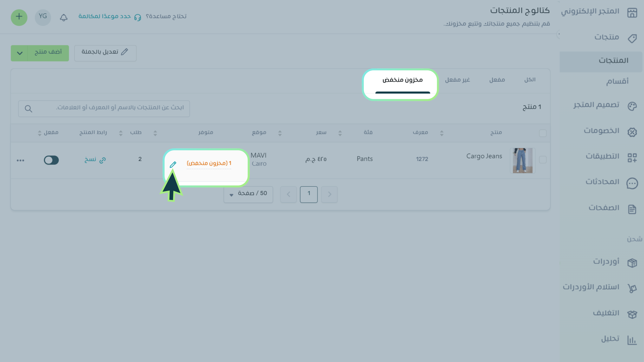Check the select-all header checkbox
Screen dimensions: 644x362
click(543, 133)
